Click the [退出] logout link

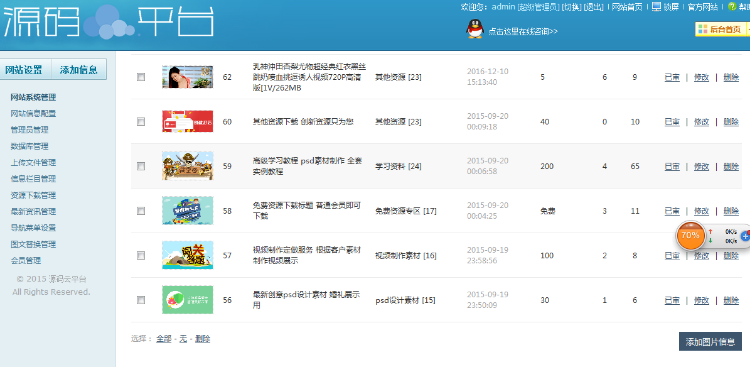point(594,7)
